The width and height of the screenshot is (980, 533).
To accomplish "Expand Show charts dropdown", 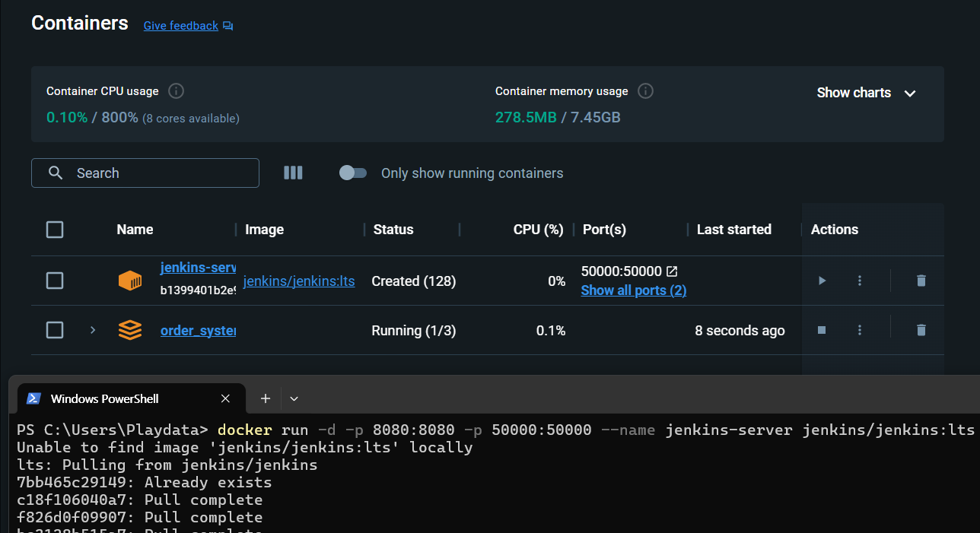I will [866, 93].
